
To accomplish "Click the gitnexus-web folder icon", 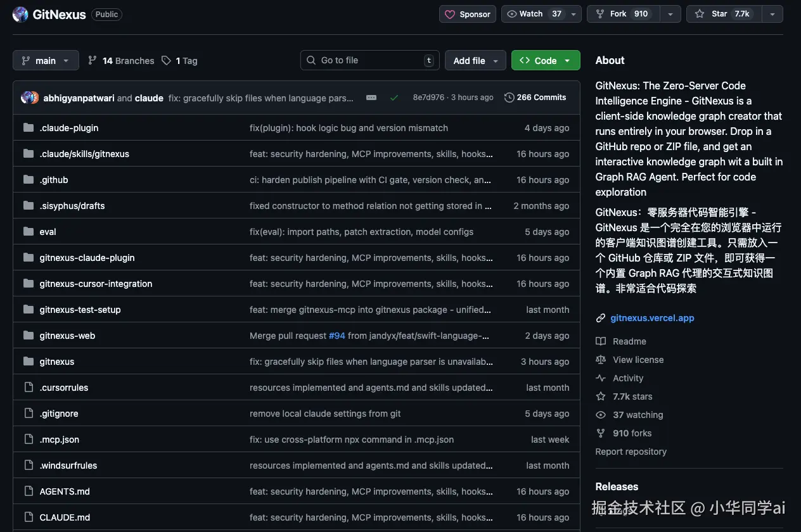I will [x=28, y=336].
